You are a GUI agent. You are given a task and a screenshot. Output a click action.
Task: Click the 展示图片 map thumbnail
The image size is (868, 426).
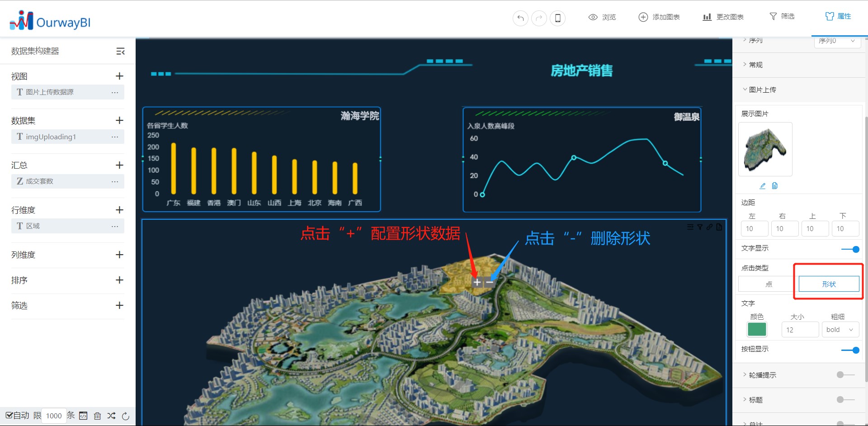point(765,149)
